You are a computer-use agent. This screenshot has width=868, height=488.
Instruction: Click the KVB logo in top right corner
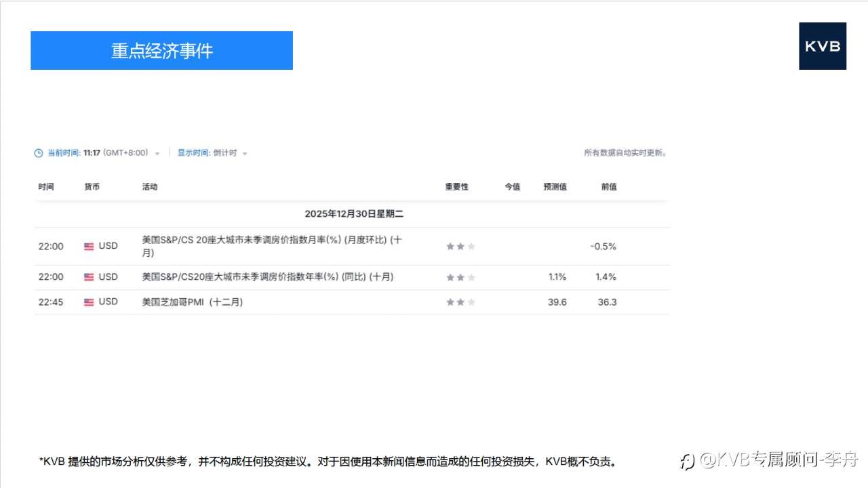tap(823, 46)
